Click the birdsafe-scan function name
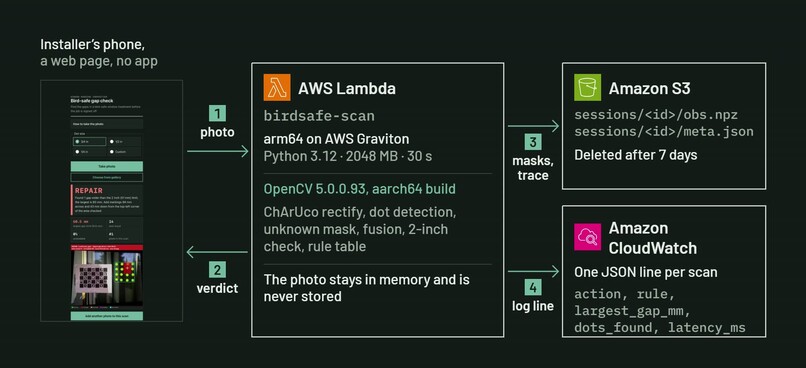The height and width of the screenshot is (368, 806). point(319,116)
